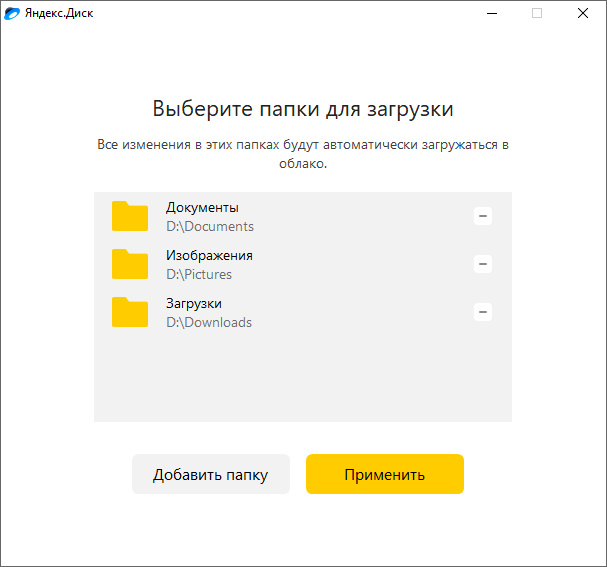Viewport: 607px width, 567px height.
Task: Click the Изображения folder icon
Action: pyautogui.click(x=129, y=264)
